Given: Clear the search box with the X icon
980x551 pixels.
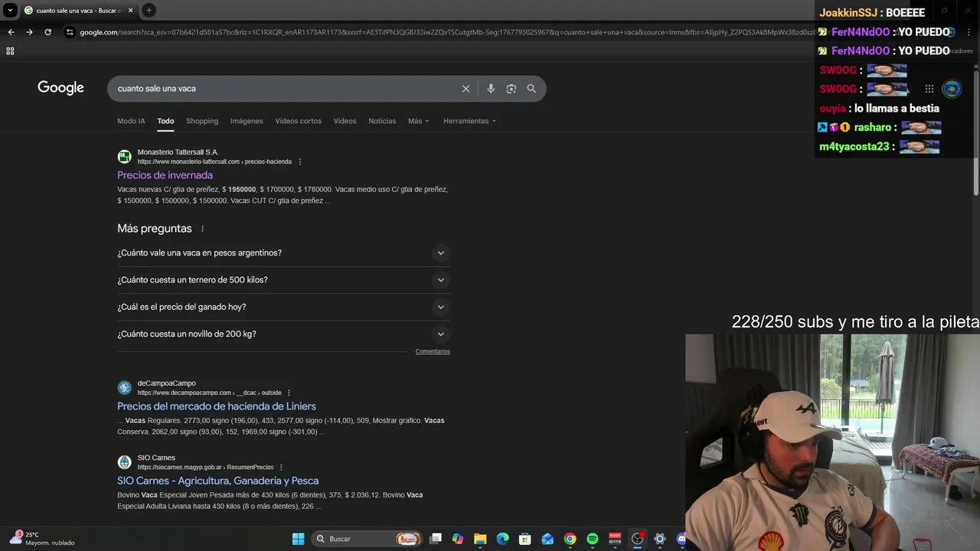Looking at the screenshot, I should pyautogui.click(x=465, y=89).
